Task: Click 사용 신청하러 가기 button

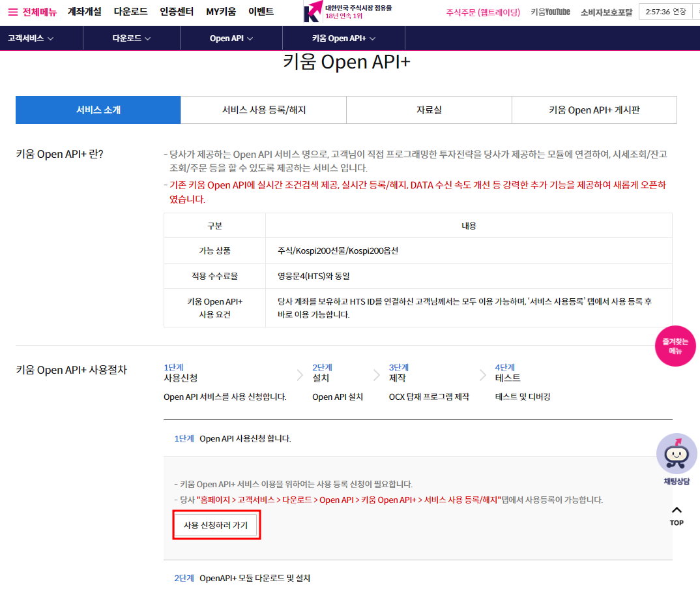Action: [x=216, y=525]
